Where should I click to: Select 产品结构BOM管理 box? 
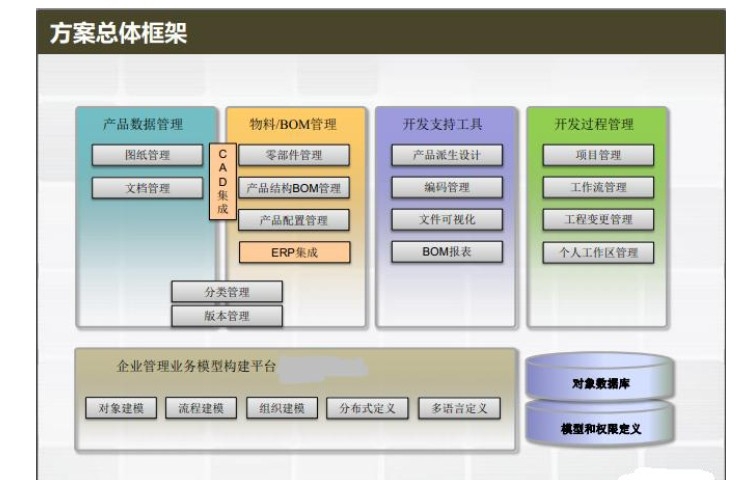294,188
